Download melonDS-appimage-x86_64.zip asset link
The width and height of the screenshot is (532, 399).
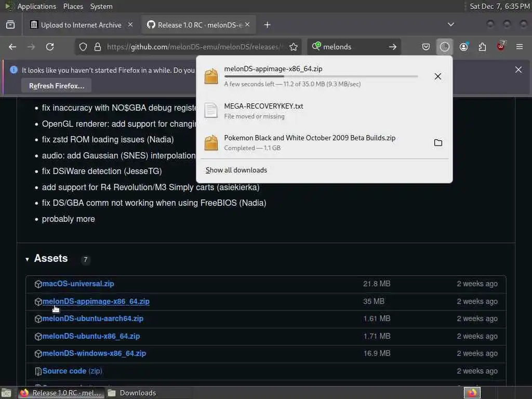tap(96, 301)
